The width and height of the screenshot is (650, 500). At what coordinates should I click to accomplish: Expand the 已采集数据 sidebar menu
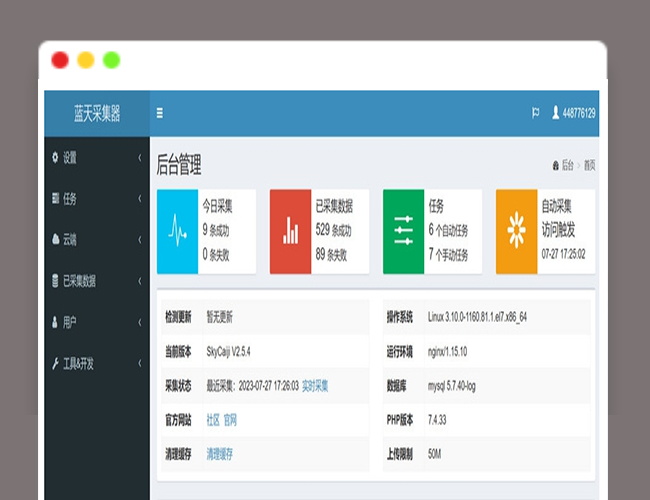click(96, 281)
